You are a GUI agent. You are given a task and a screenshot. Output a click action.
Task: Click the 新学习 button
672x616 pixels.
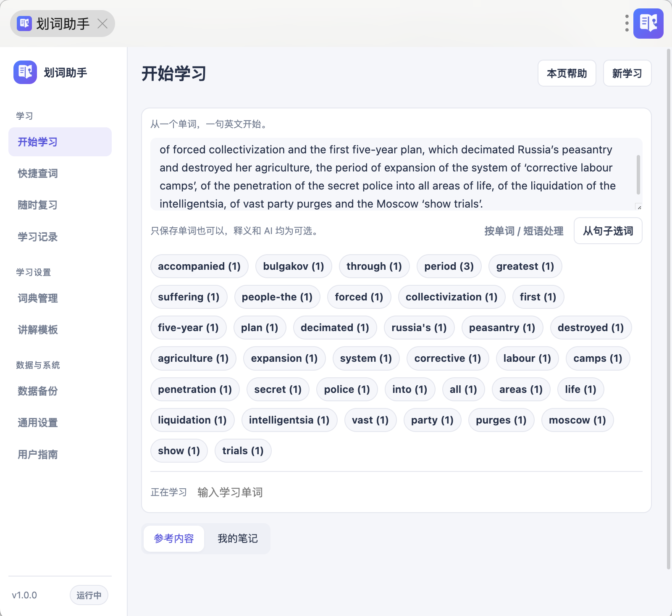click(627, 73)
